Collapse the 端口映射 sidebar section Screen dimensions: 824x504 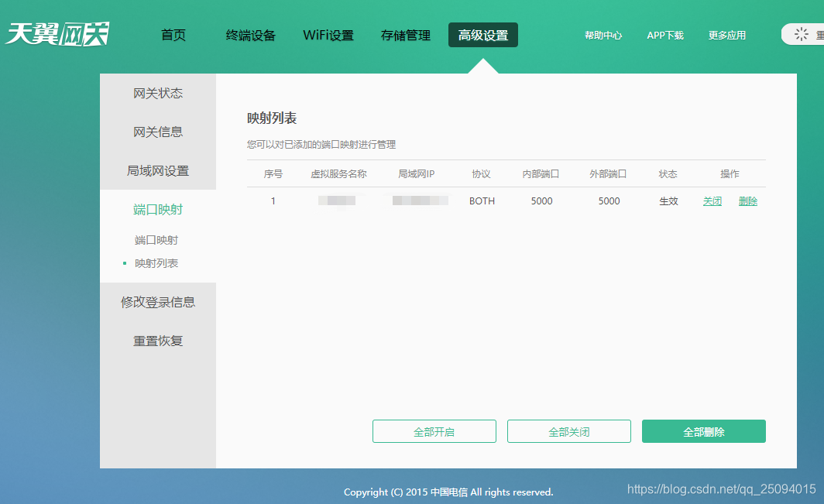coord(158,209)
